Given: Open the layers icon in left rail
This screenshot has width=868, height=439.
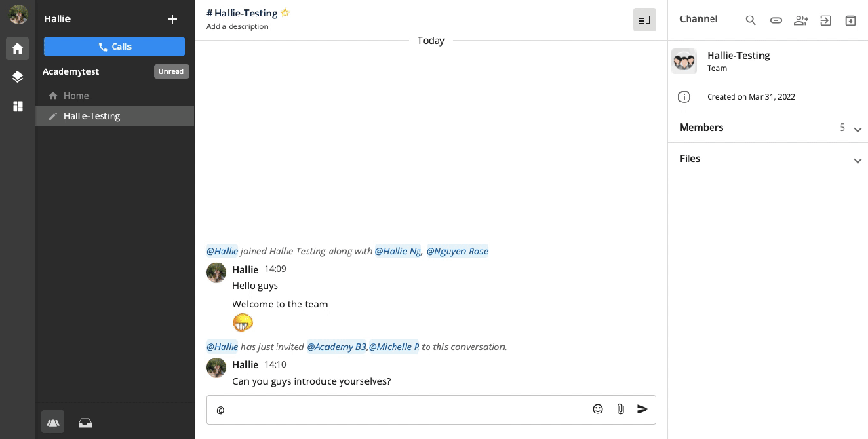Looking at the screenshot, I should click(18, 77).
